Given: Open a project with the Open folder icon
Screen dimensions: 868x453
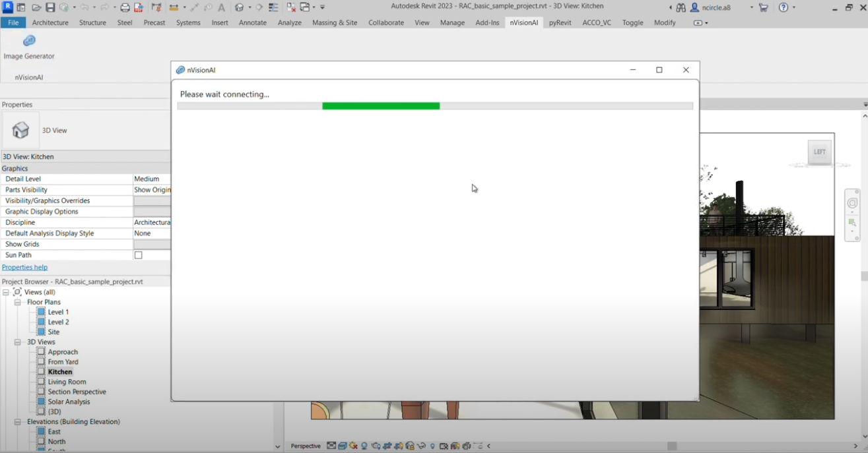Looking at the screenshot, I should 36,7.
